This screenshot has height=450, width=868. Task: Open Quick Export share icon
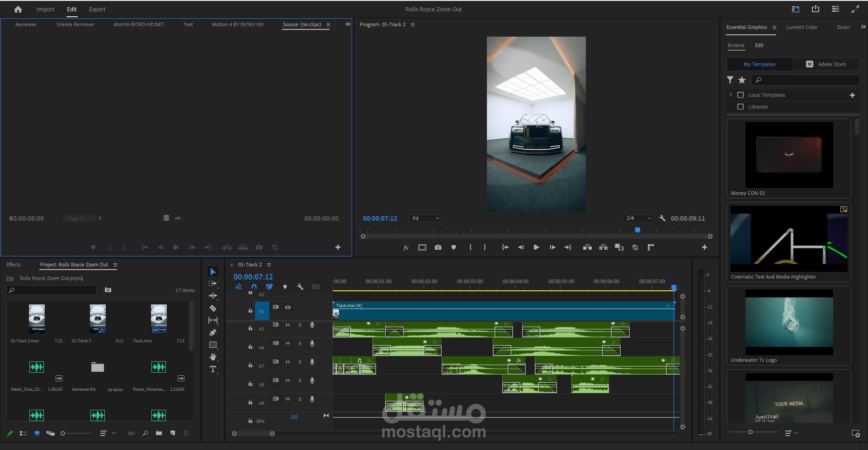point(816,9)
